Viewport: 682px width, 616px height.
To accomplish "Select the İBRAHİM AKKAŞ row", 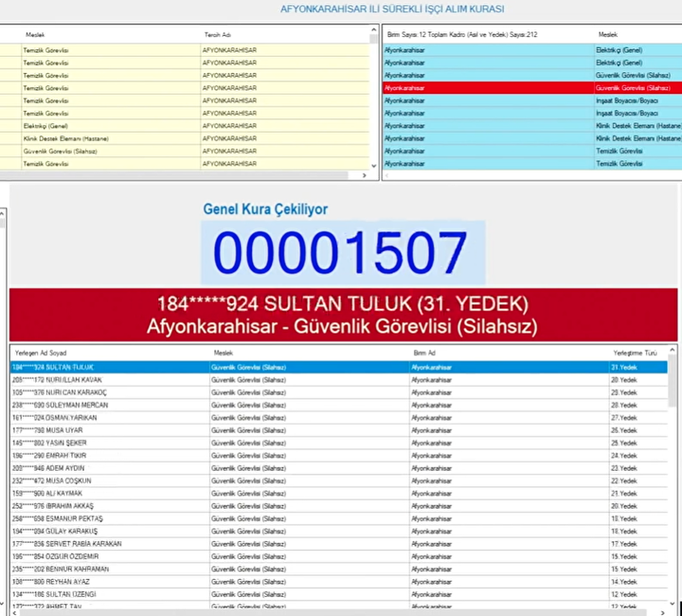I will pyautogui.click(x=339, y=506).
